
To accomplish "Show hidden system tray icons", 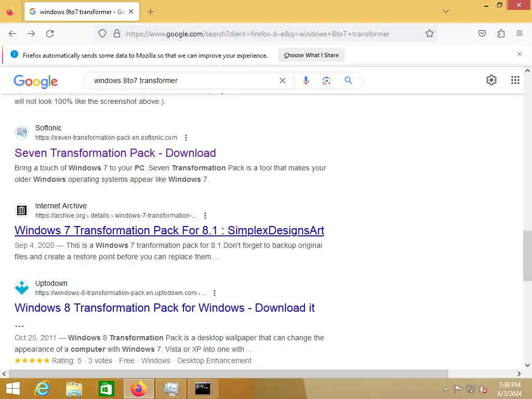I will point(445,389).
